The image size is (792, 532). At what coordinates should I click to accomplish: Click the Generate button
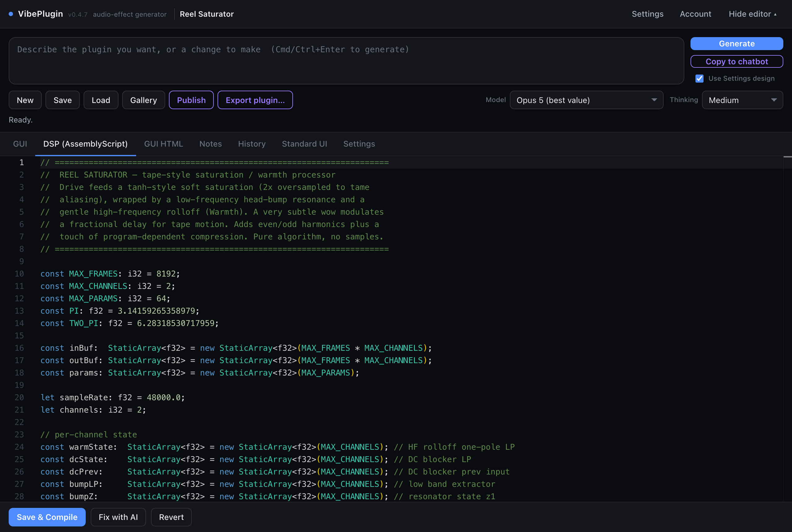point(737,44)
